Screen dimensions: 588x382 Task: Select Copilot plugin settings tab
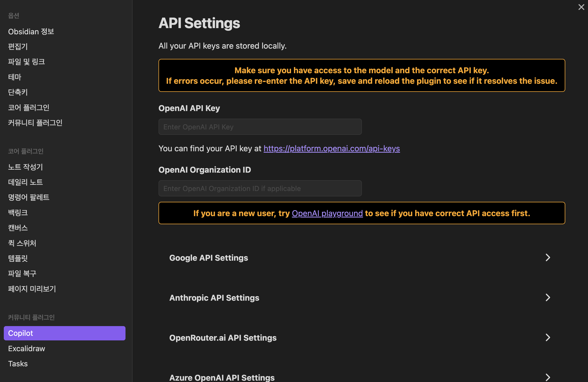pyautogui.click(x=64, y=333)
